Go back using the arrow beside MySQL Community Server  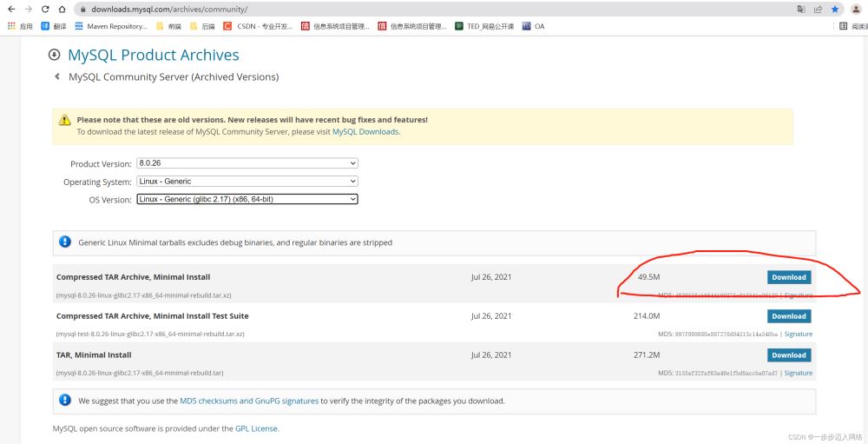tap(57, 77)
